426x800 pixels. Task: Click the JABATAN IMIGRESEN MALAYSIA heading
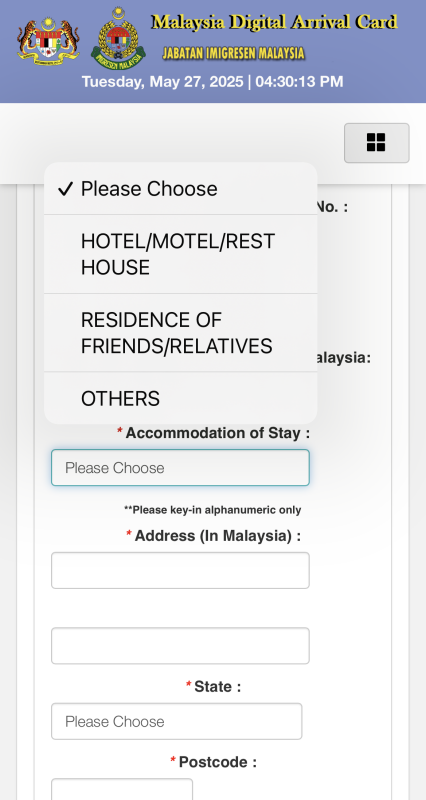[234, 53]
